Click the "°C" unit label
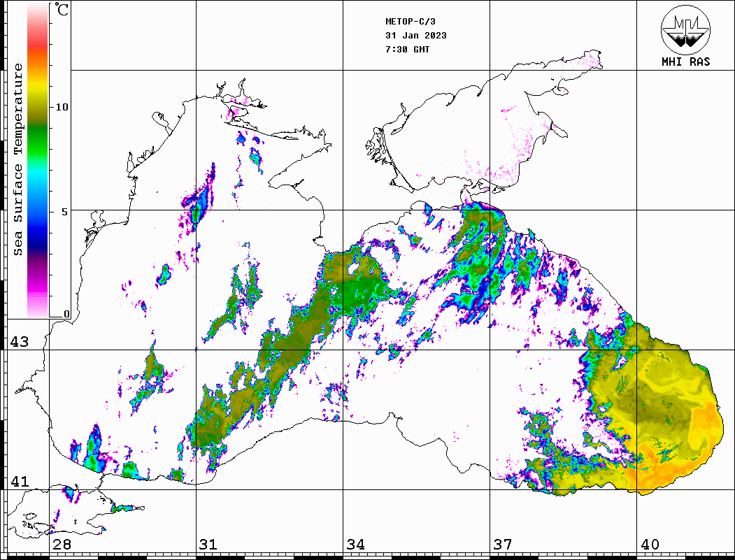Image resolution: width=735 pixels, height=560 pixels. point(62,9)
